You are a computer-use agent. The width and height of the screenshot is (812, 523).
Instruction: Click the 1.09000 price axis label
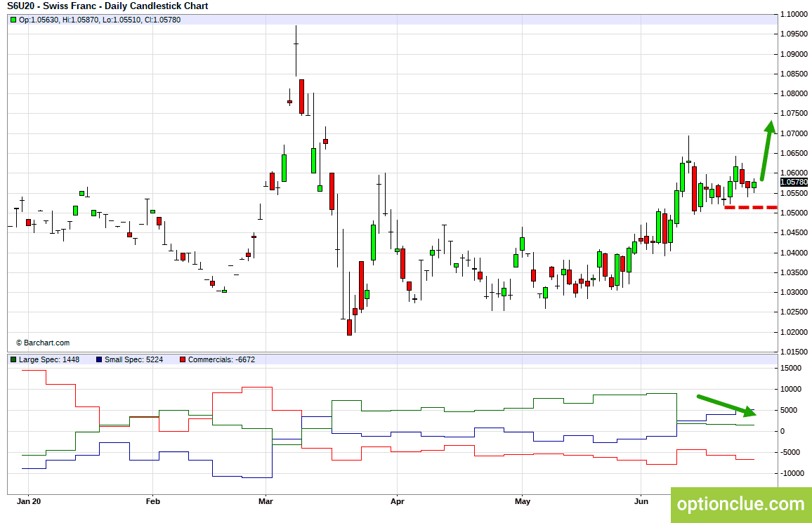pyautogui.click(x=794, y=54)
